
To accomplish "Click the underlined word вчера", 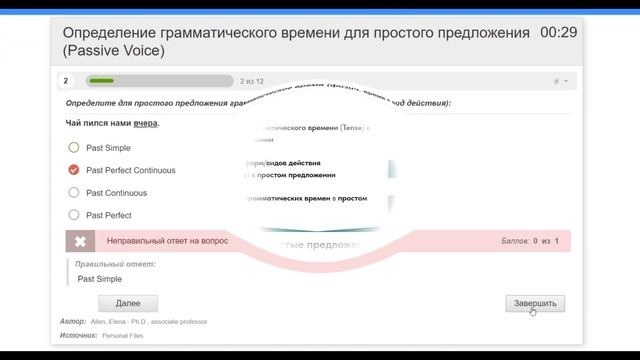I will click(x=145, y=123).
